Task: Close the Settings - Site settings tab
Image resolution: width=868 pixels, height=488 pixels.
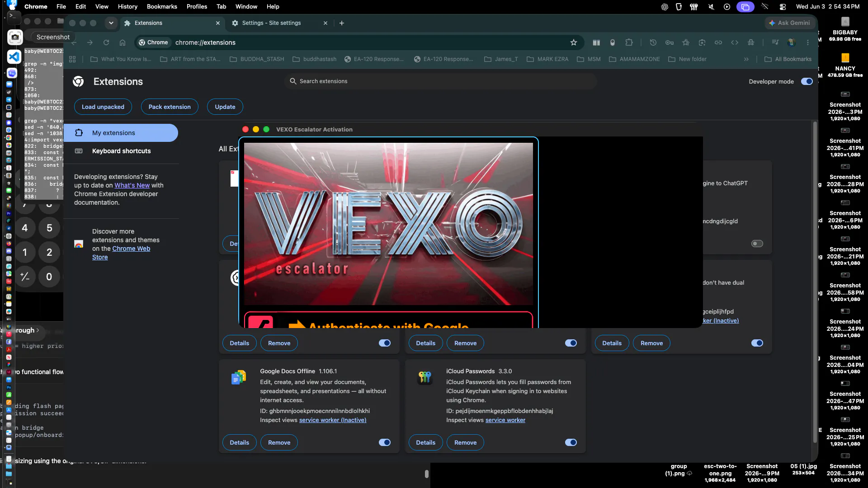Action: coord(325,23)
